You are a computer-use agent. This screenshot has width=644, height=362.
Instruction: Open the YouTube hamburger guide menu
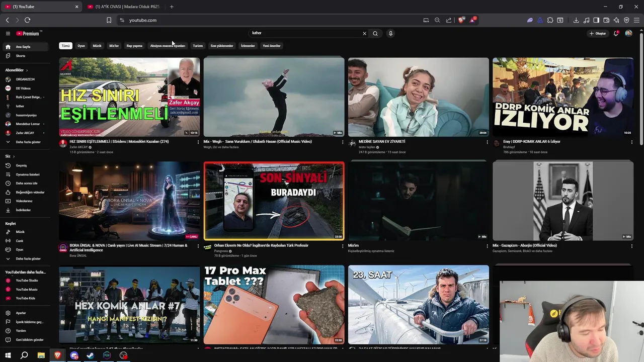coord(8,34)
